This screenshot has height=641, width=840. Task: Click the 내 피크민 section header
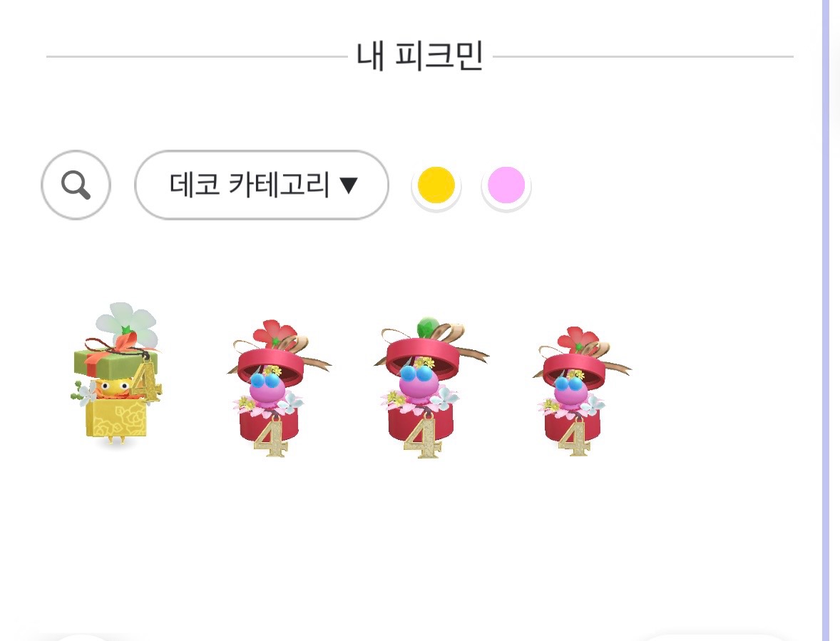[420, 56]
